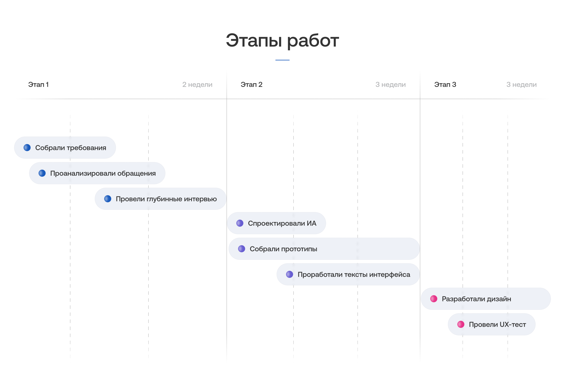
Task: Click pink dot beside Разработали дизайн
Action: point(434,299)
